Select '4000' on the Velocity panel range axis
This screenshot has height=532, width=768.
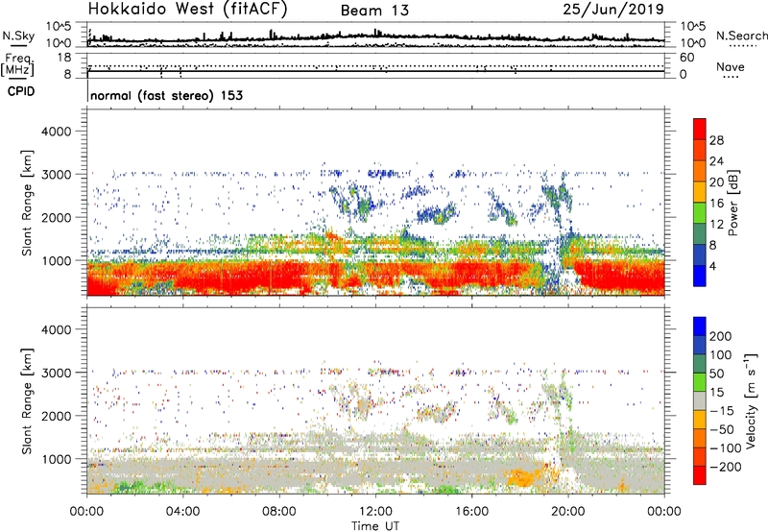click(x=57, y=329)
